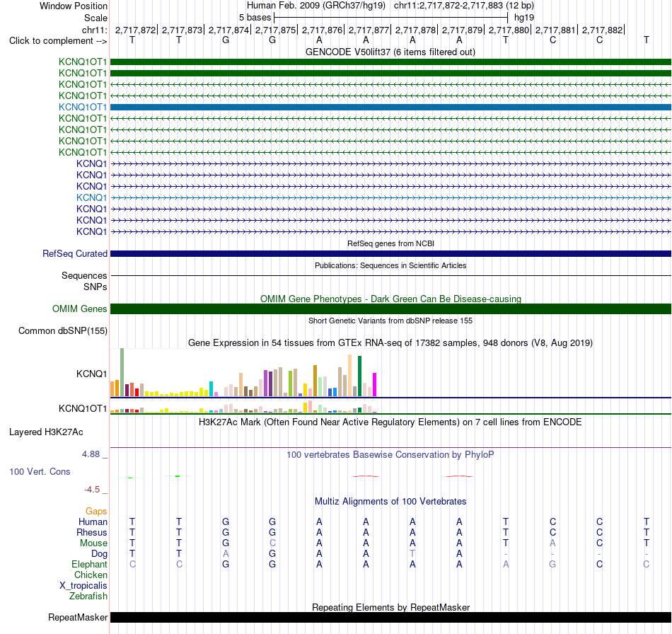
Task: Click position label 2,717,878
Action: tap(416, 30)
